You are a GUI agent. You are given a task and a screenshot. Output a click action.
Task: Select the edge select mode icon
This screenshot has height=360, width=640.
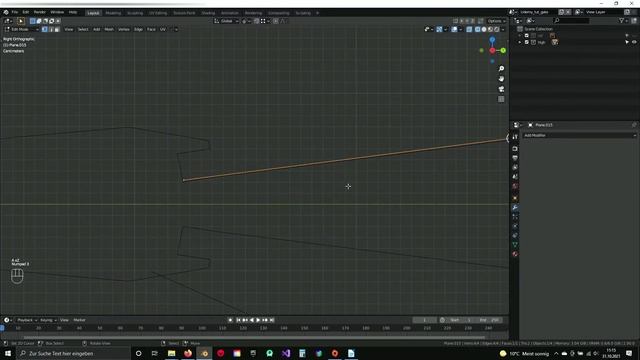(51, 29)
